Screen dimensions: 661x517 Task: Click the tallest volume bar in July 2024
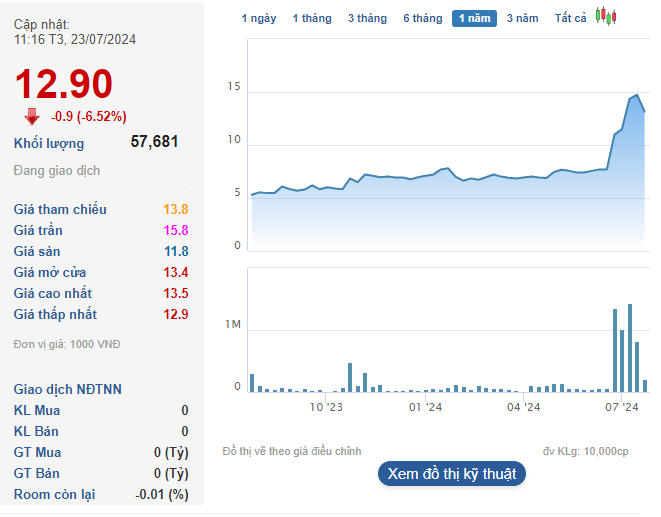click(630, 348)
